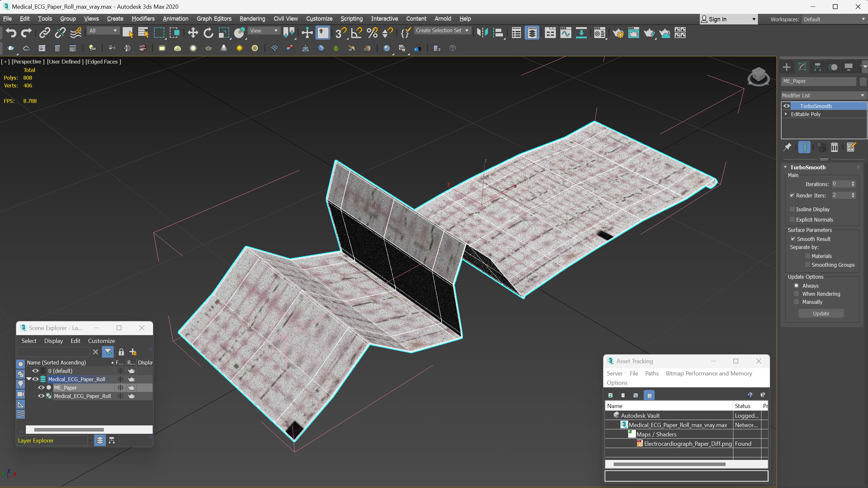Open the Modifier List dropdown
Image resolution: width=868 pixels, height=488 pixels.
click(x=823, y=95)
